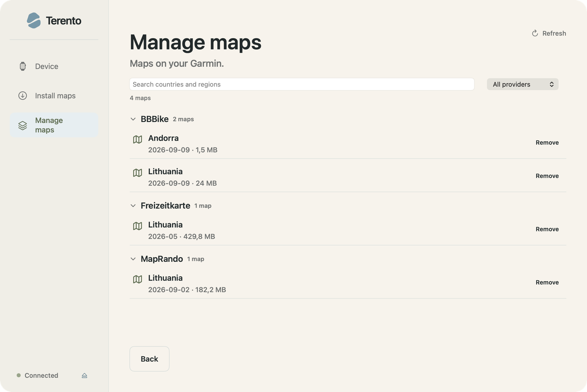Collapse the MapRando provider group
Screen dimensions: 587x392
pos(133,259)
